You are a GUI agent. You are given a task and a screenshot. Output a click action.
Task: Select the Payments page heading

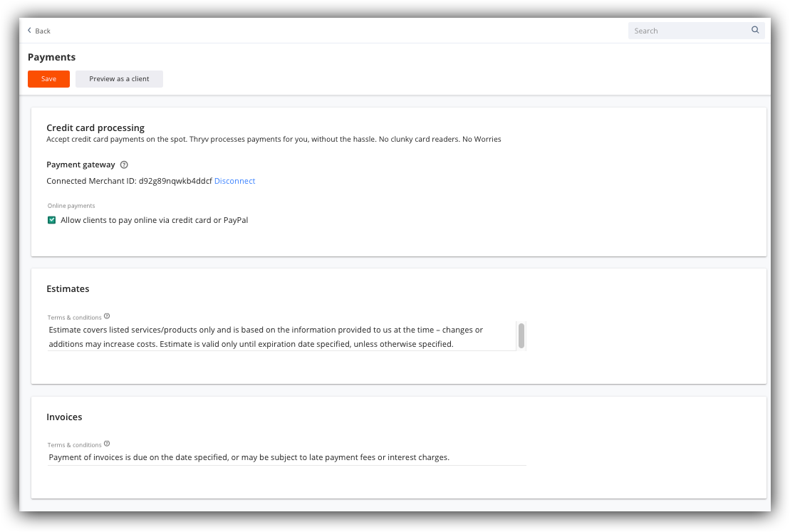click(x=51, y=57)
